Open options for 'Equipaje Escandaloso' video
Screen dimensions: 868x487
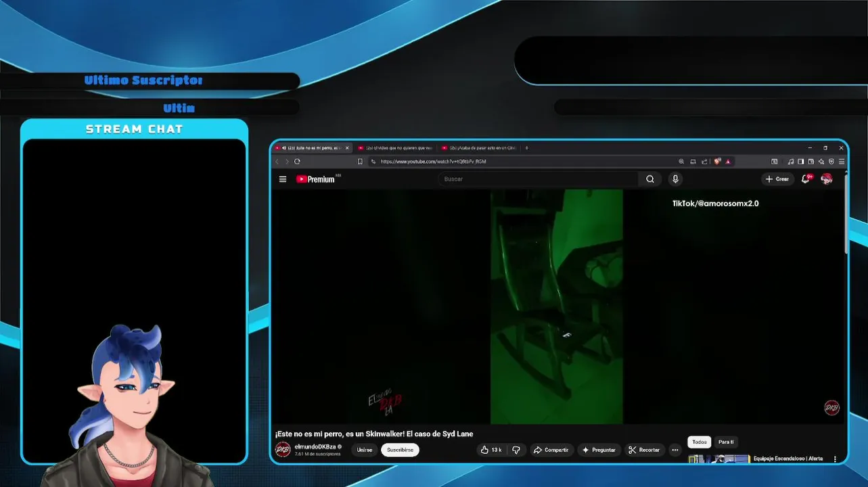(836, 459)
